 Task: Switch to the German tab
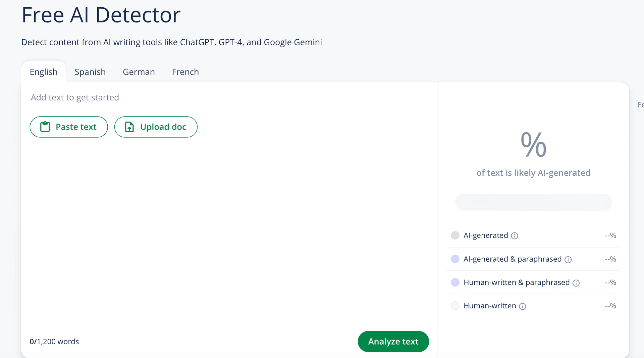(x=139, y=72)
